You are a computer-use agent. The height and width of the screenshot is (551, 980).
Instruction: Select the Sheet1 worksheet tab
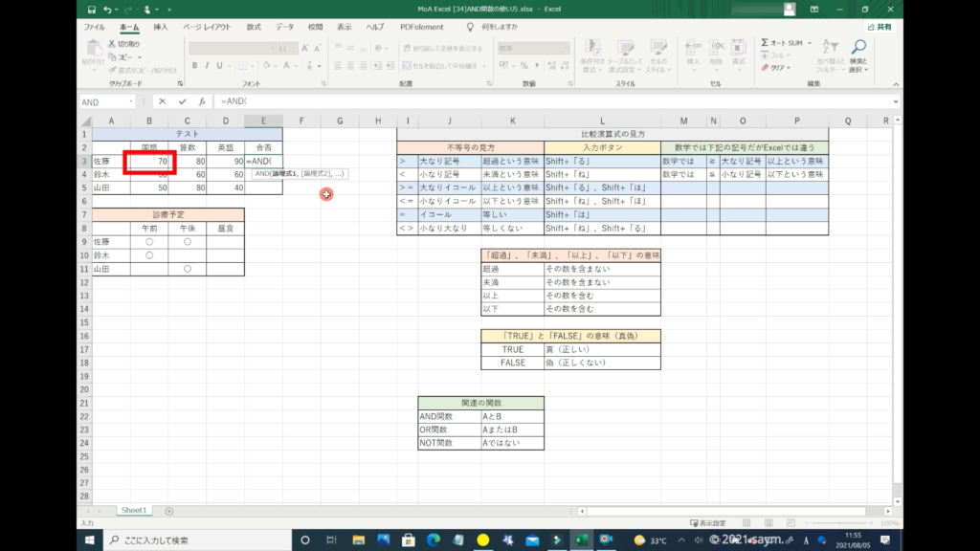(x=133, y=511)
